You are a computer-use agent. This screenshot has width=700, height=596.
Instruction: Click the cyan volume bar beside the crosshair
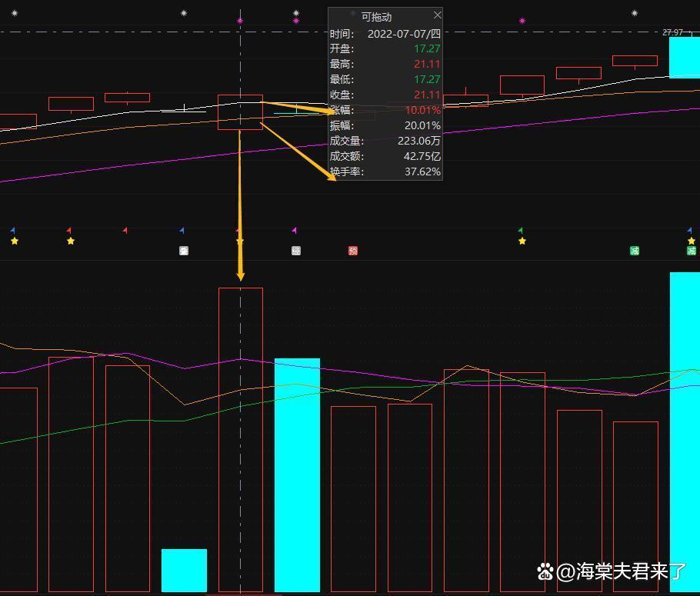(x=297, y=474)
